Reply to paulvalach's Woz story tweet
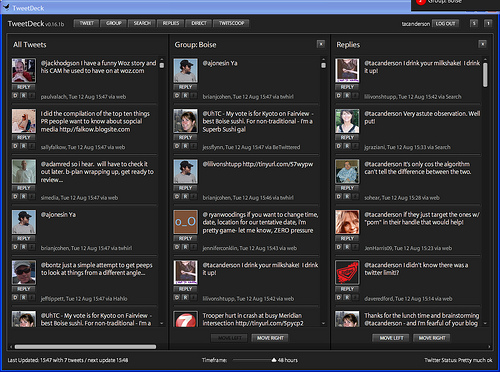Screen dimensions: 500x372 click(x=24, y=87)
